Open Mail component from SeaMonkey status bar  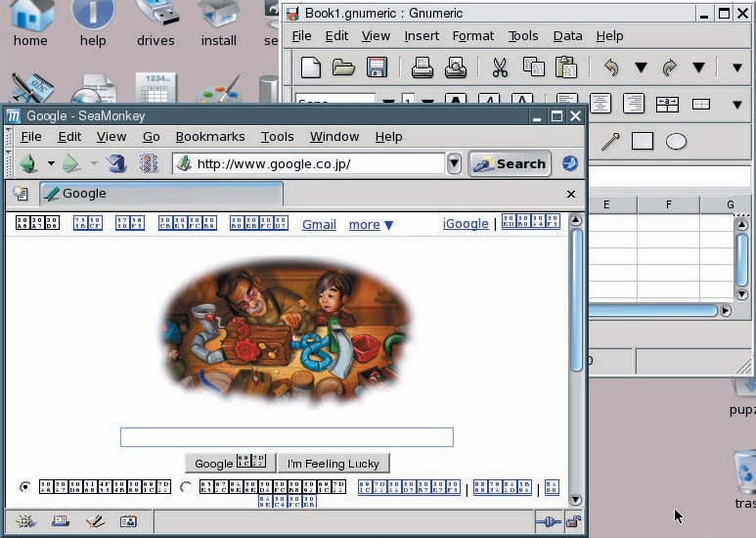click(x=61, y=521)
